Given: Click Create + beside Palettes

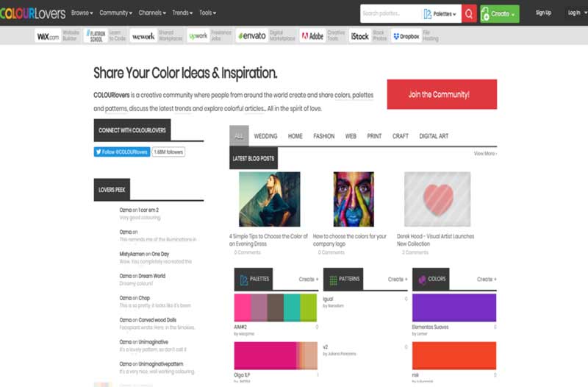Looking at the screenshot, I should point(308,280).
